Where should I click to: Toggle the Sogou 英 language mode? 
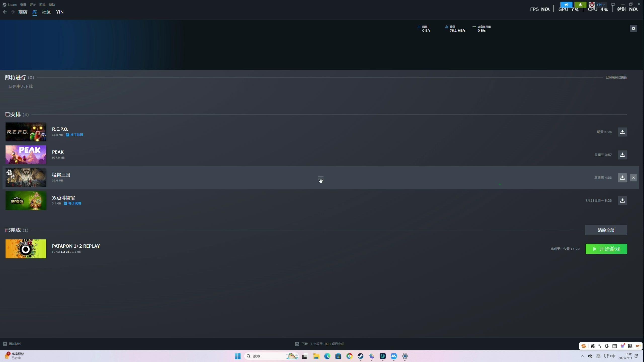click(x=593, y=346)
